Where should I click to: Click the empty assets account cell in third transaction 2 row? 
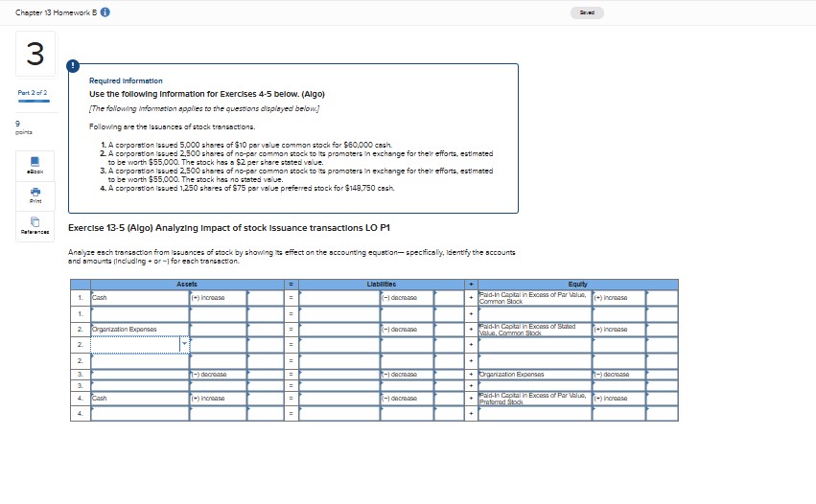click(x=140, y=361)
